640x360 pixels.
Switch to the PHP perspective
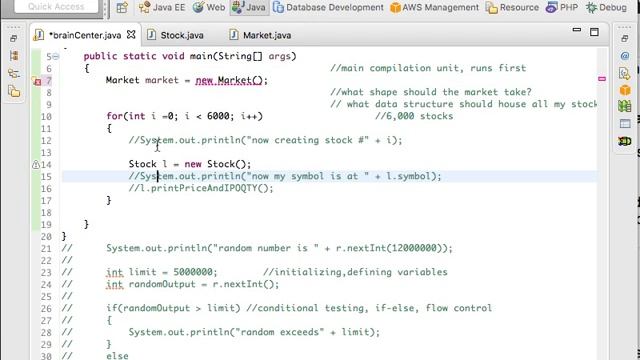coord(562,7)
